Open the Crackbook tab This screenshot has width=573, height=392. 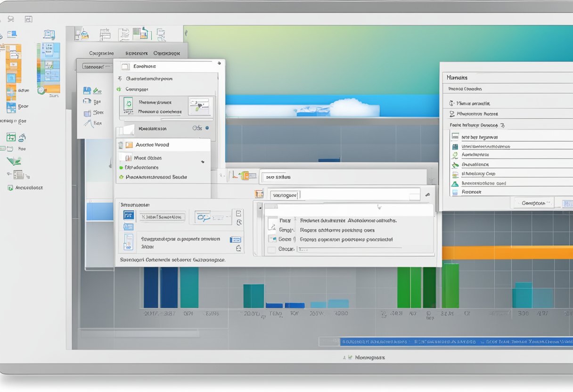click(167, 54)
